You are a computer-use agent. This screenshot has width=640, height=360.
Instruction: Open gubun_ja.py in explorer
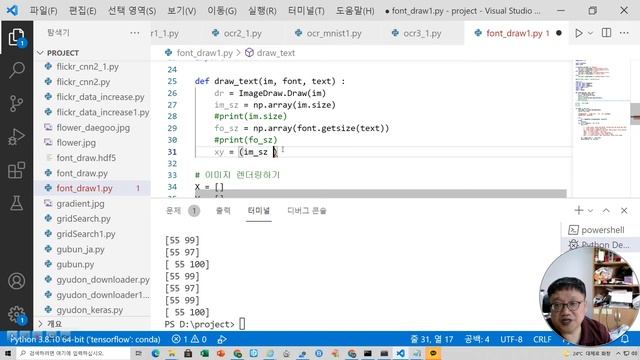click(80, 249)
